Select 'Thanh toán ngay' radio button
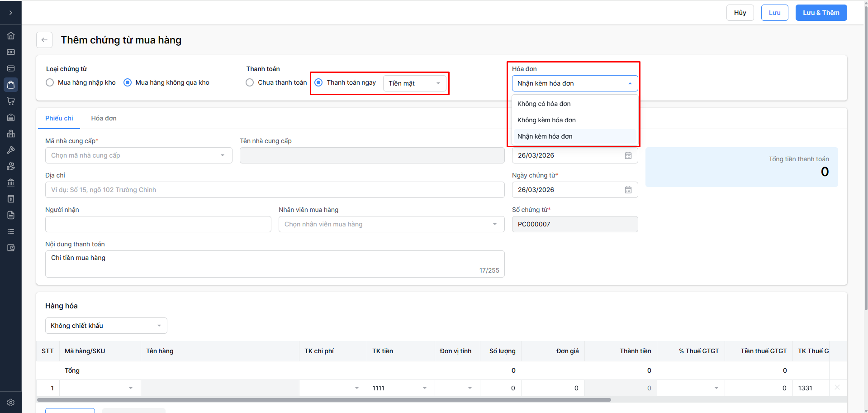The width and height of the screenshot is (868, 413). coord(318,82)
